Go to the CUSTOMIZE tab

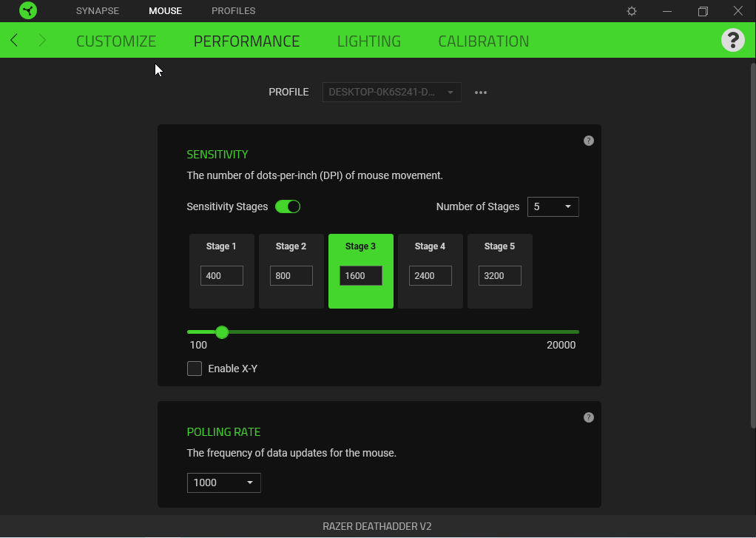(116, 41)
